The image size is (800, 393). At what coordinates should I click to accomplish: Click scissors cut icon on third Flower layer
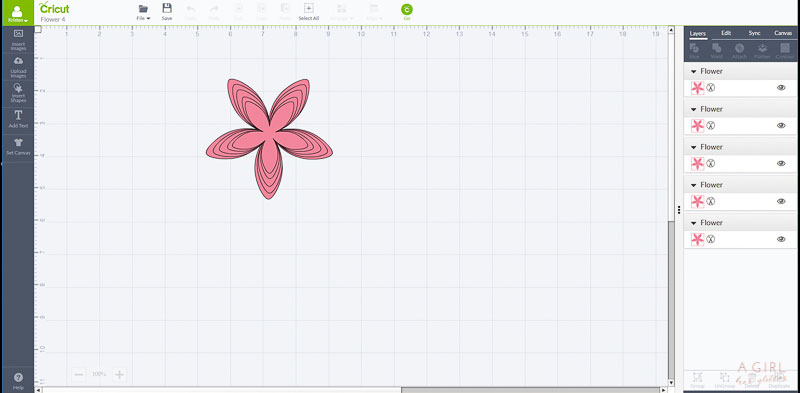coord(711,163)
